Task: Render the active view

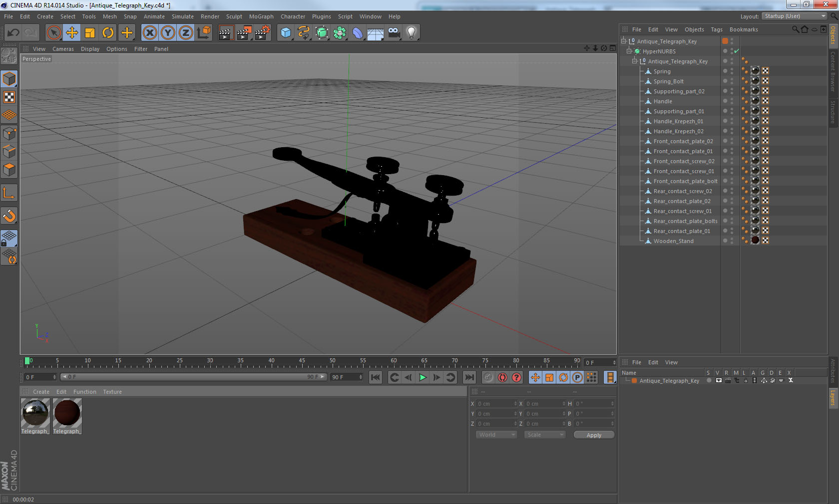Action: tap(226, 33)
